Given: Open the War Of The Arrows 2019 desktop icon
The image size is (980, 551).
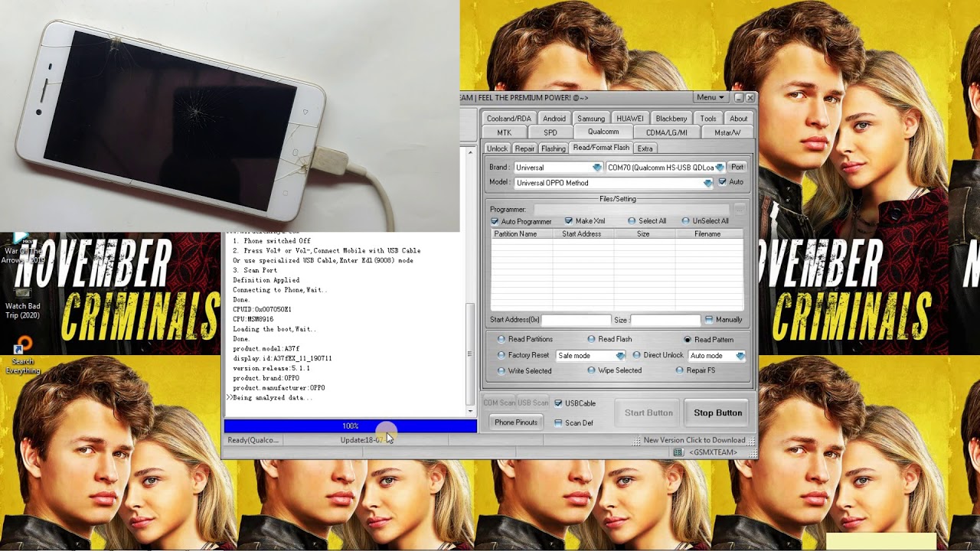Looking at the screenshot, I should pyautogui.click(x=21, y=247).
